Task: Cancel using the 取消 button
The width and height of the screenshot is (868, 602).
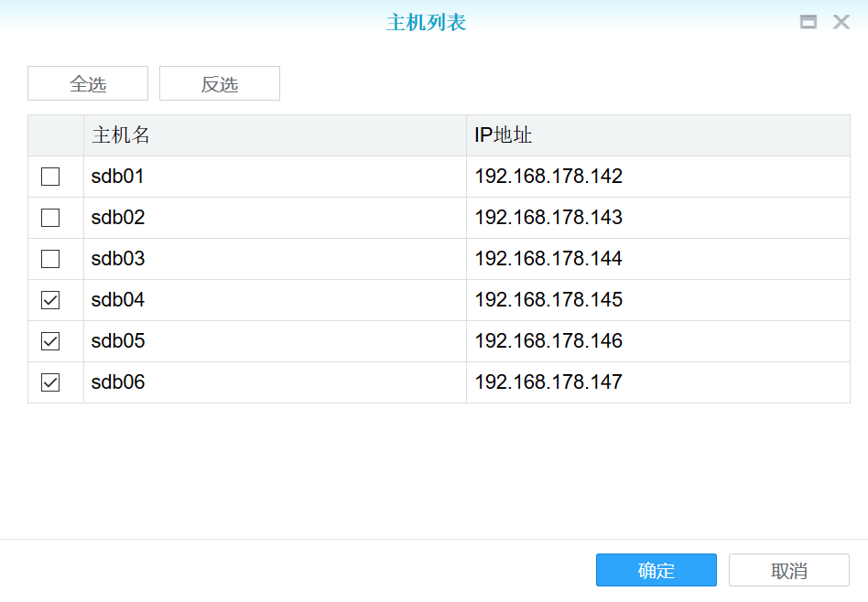Action: 788,570
